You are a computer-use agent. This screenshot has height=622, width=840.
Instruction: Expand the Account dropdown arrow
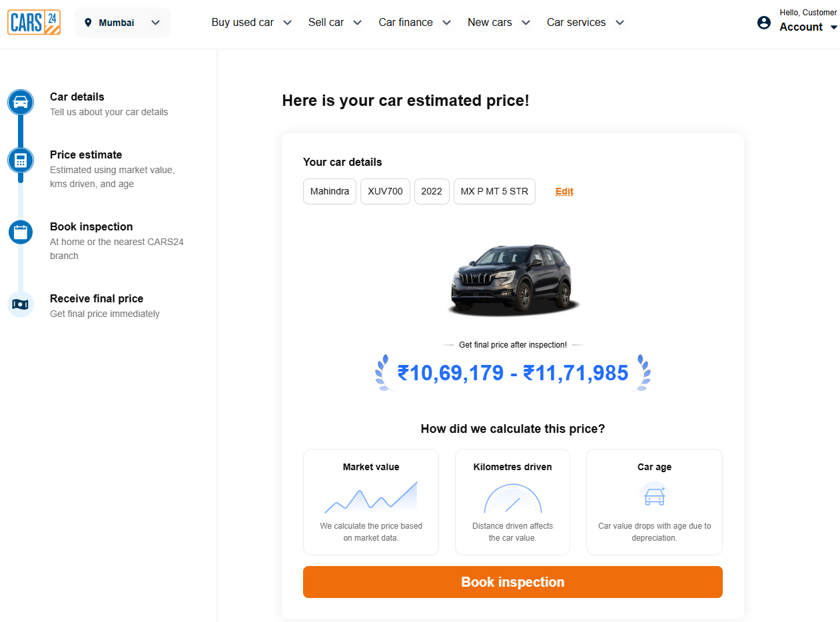click(x=834, y=27)
